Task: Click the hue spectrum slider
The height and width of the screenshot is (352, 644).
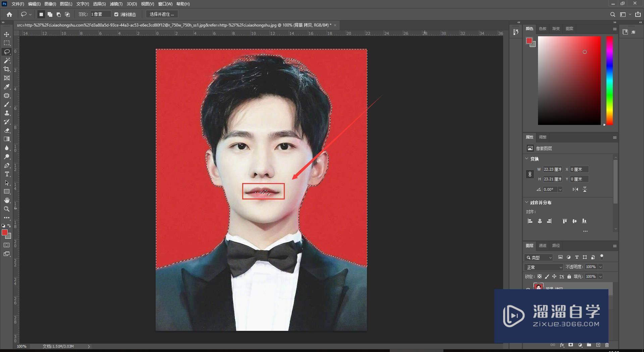Action: click(609, 81)
